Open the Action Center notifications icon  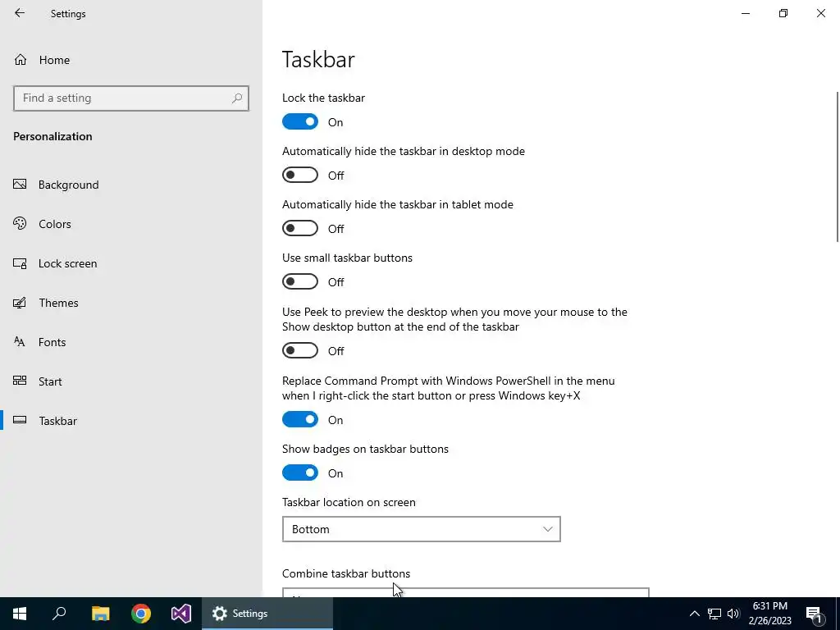[x=814, y=614]
